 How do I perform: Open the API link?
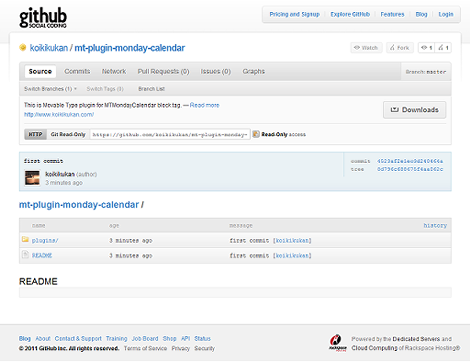point(185,339)
